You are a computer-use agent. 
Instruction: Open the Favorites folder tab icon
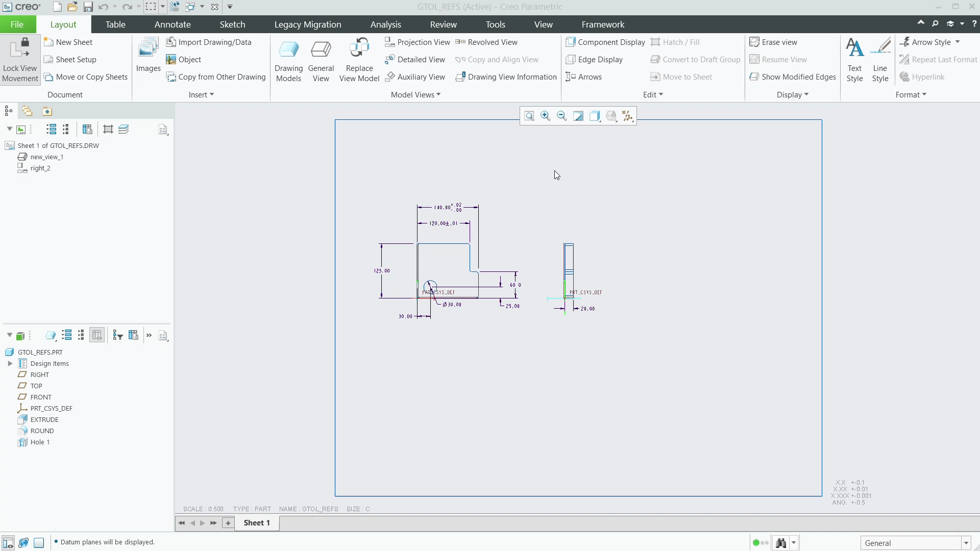point(47,111)
